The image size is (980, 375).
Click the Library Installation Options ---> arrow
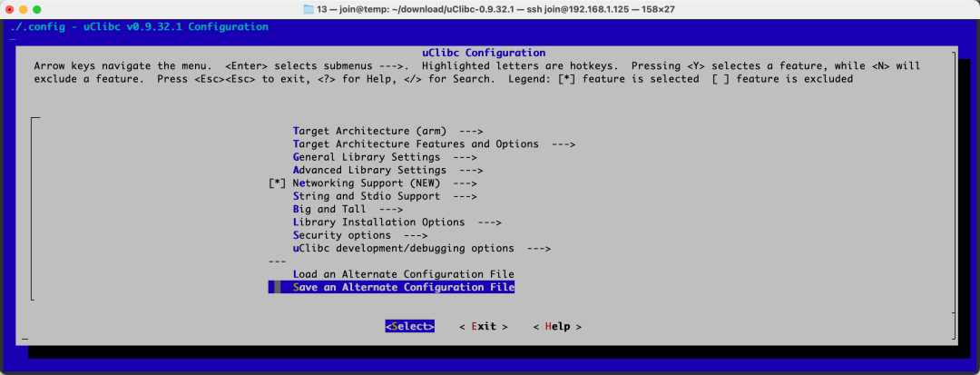(x=489, y=222)
